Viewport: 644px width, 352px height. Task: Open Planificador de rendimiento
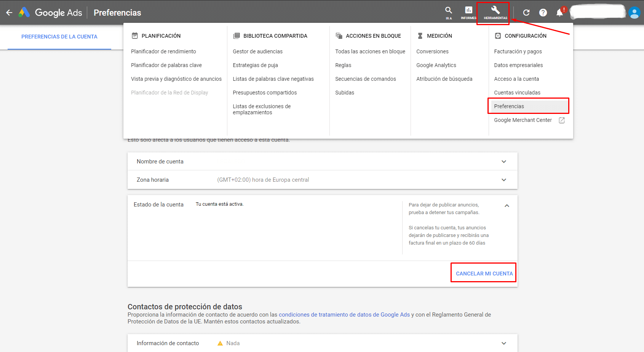[x=163, y=51]
